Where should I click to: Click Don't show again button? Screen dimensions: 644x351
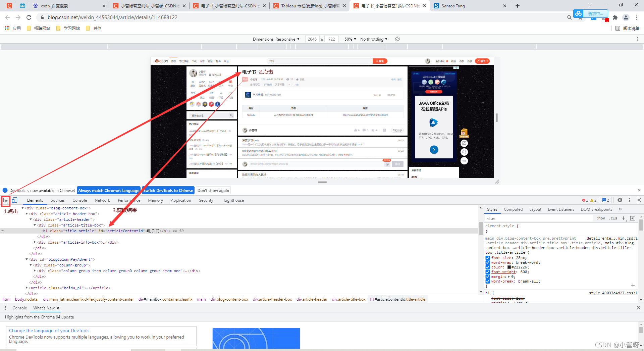[x=213, y=190]
